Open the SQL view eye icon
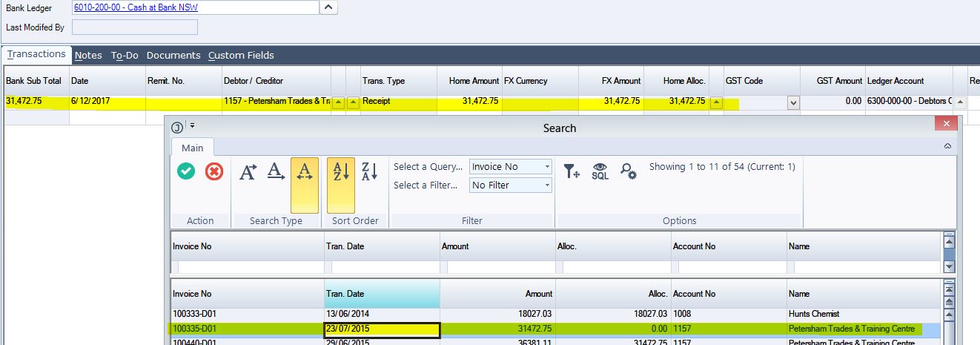 600,172
